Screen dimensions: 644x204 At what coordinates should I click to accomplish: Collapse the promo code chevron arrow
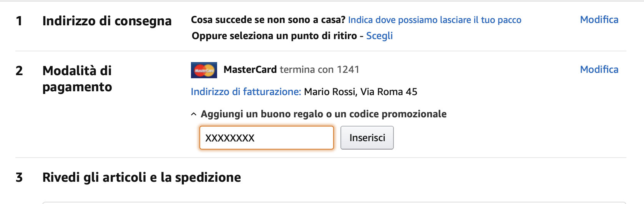click(194, 114)
